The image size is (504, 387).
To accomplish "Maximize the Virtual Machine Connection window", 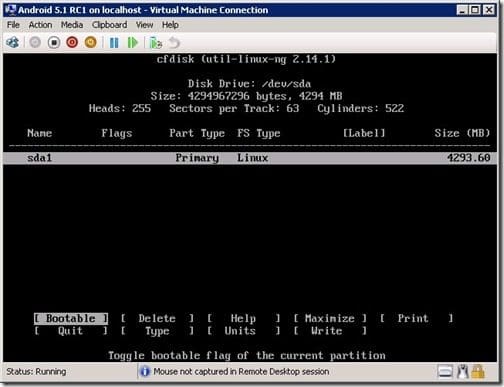I will click(475, 10).
